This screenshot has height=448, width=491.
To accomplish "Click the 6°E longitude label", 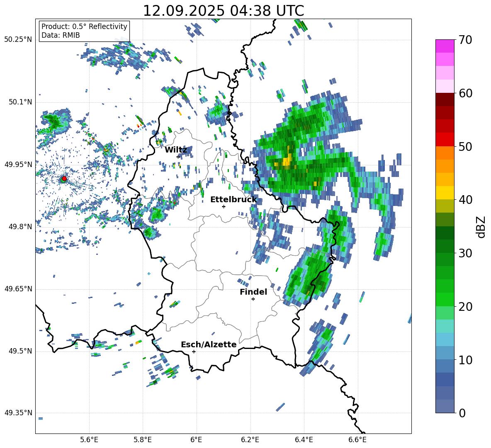I will point(196,440).
